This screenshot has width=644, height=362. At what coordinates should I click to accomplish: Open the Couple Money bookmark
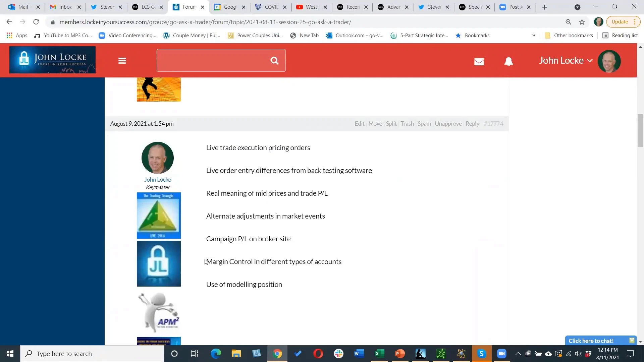coord(192,36)
